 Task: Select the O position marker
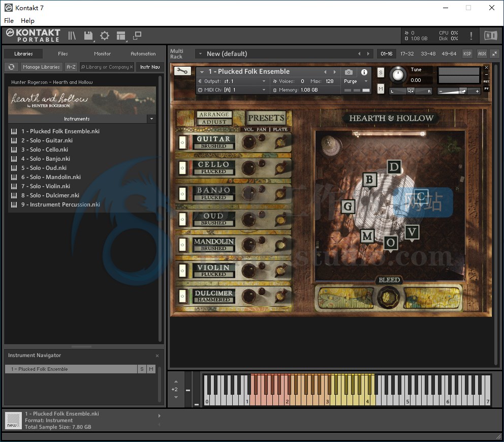click(x=391, y=243)
